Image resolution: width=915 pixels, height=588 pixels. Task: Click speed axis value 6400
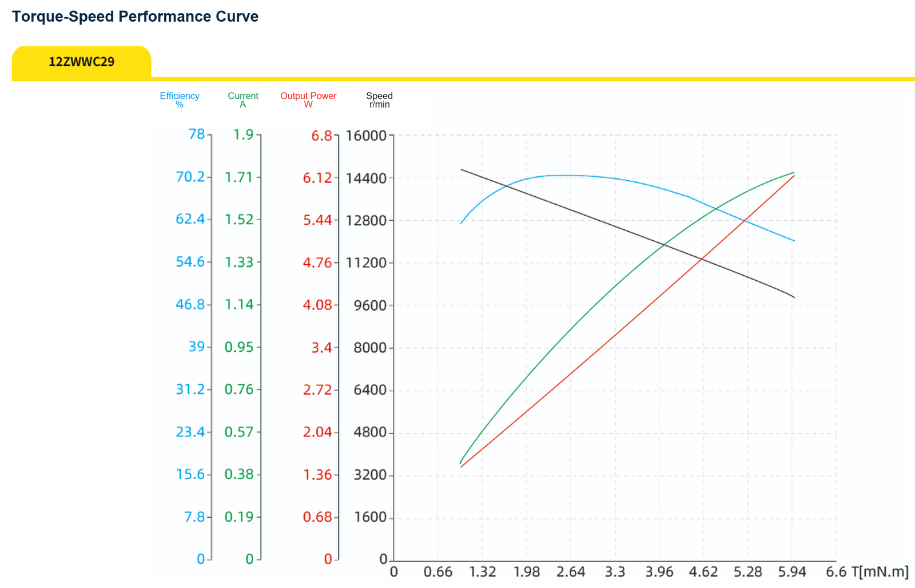[x=370, y=390]
